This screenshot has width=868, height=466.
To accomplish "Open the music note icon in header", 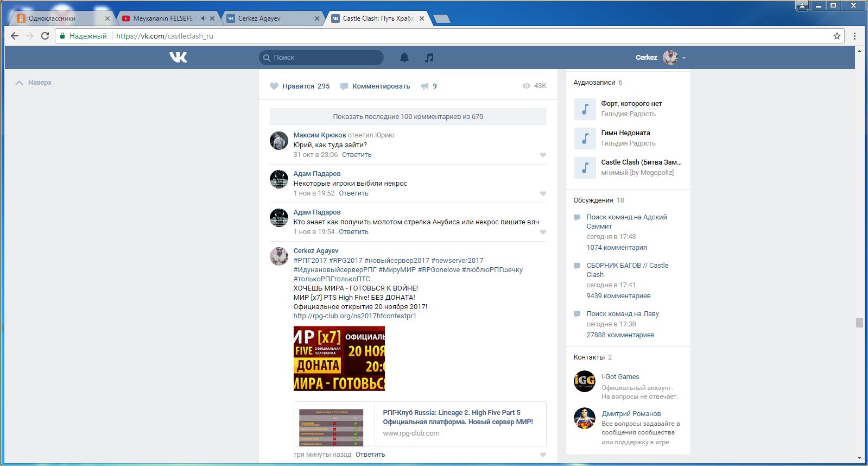I will [429, 57].
